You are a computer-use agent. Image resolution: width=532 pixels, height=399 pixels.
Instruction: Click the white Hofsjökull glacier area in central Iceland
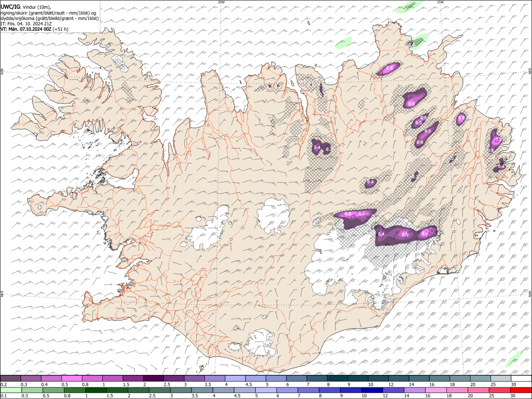273,216
